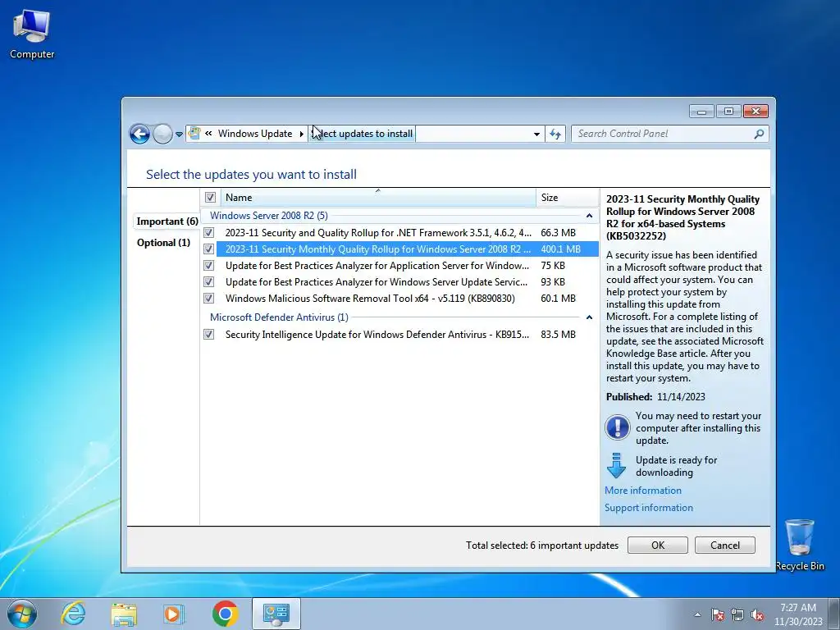The image size is (840, 630).
Task: Click the Action Center flag tray icon
Action: (717, 614)
